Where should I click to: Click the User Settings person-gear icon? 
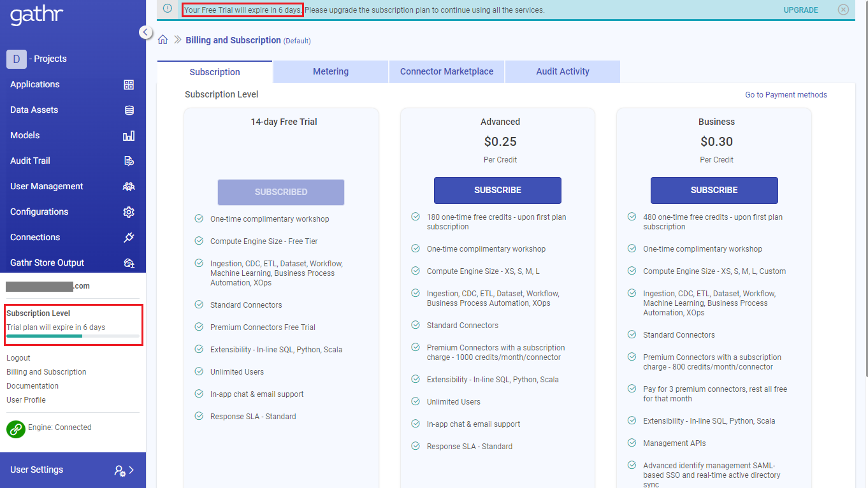coord(120,471)
